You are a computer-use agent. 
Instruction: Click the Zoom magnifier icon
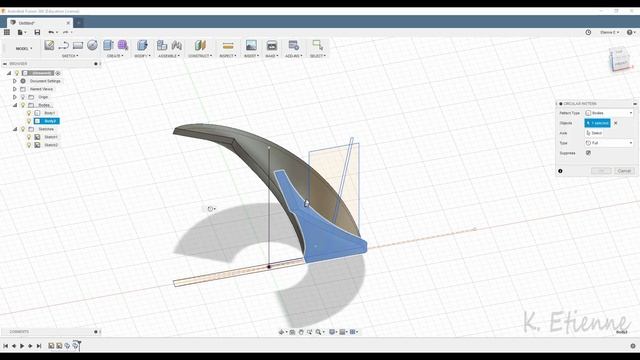click(x=319, y=332)
